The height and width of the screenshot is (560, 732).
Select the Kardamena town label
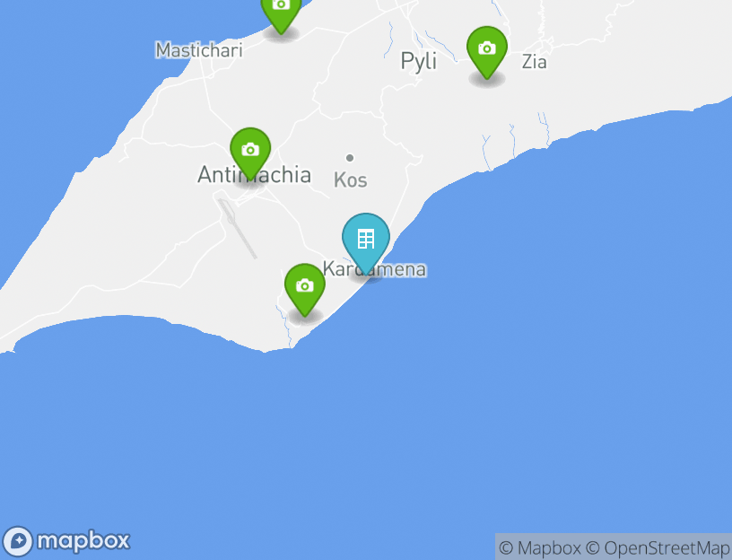[x=374, y=269]
